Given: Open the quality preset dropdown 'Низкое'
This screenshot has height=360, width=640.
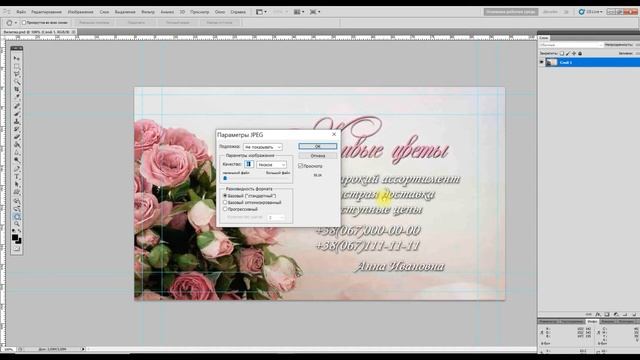Looking at the screenshot, I should point(271,164).
